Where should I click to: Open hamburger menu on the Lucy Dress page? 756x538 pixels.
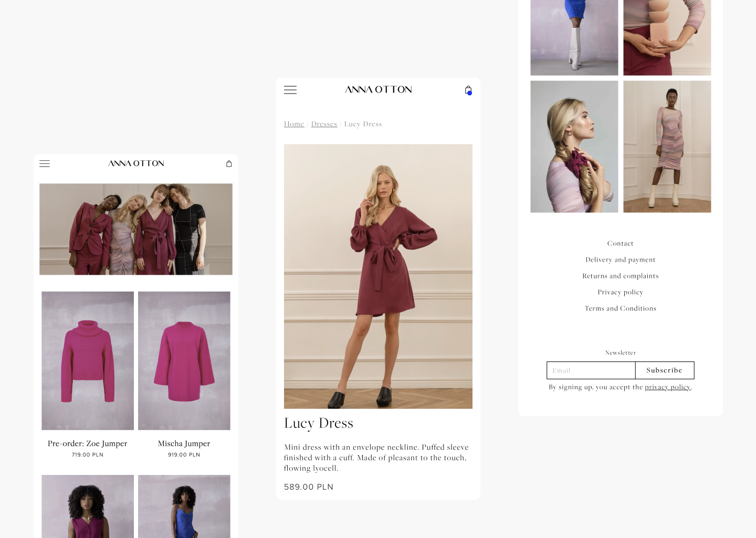pyautogui.click(x=290, y=90)
